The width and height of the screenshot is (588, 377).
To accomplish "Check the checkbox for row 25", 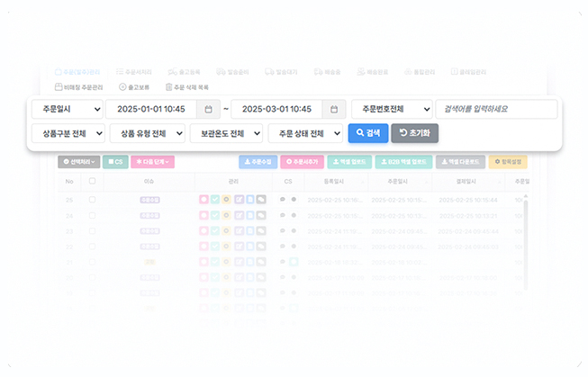I will click(92, 200).
